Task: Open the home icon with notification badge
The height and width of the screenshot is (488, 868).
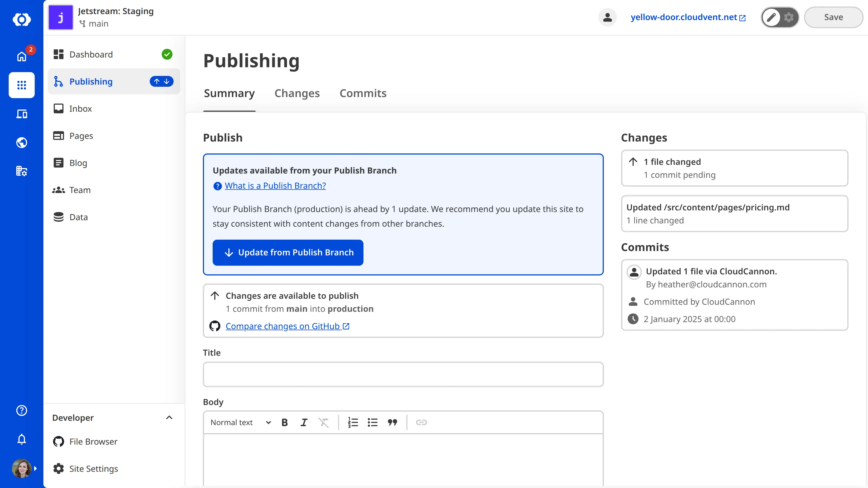Action: click(22, 56)
